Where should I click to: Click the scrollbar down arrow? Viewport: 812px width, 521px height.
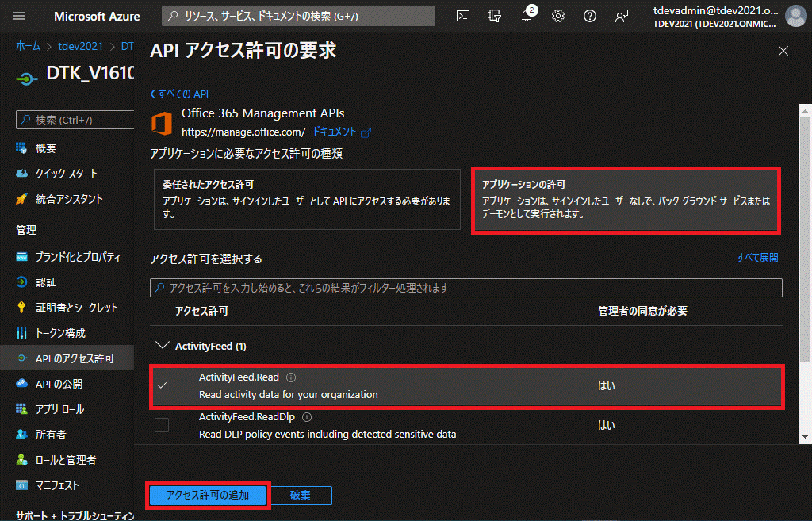805,437
